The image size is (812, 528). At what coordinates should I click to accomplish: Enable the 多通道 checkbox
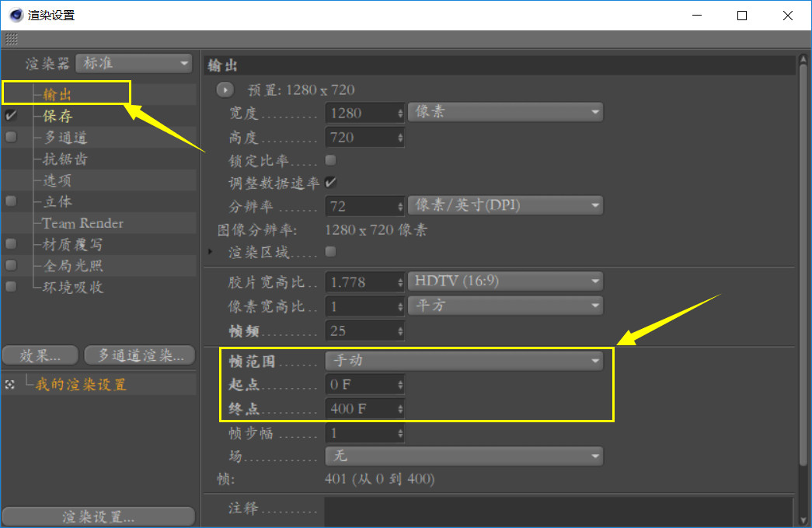[x=10, y=137]
